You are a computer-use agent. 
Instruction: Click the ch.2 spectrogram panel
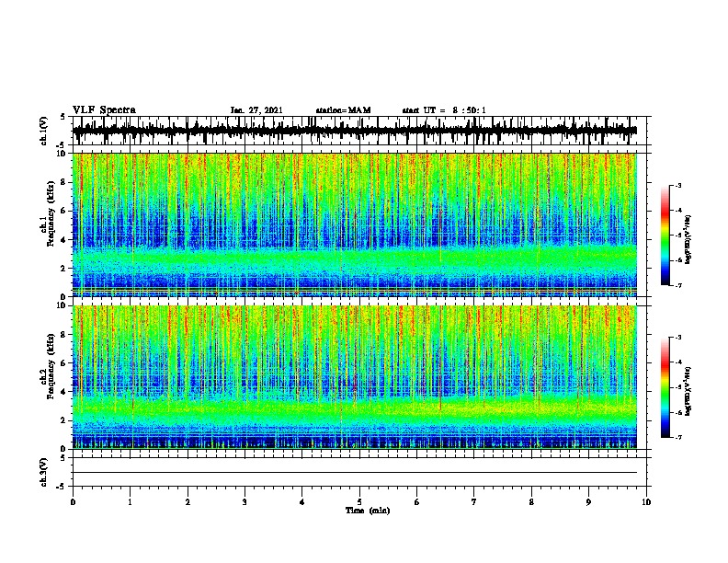coord(355,377)
